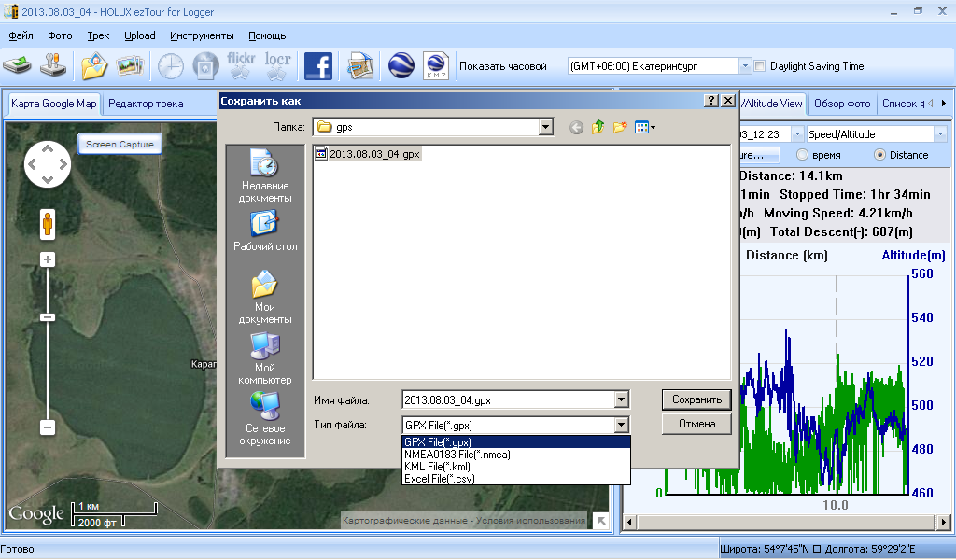
Task: Open the Трек menu
Action: pos(98,35)
